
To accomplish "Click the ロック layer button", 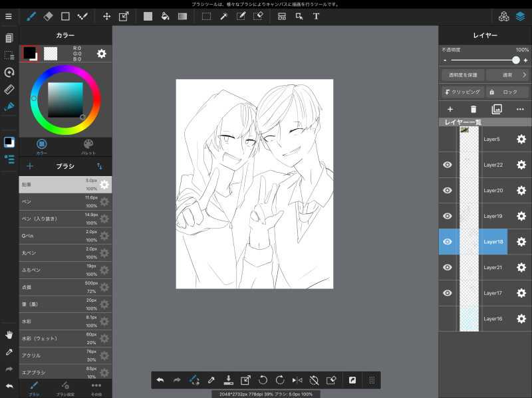I will [507, 92].
